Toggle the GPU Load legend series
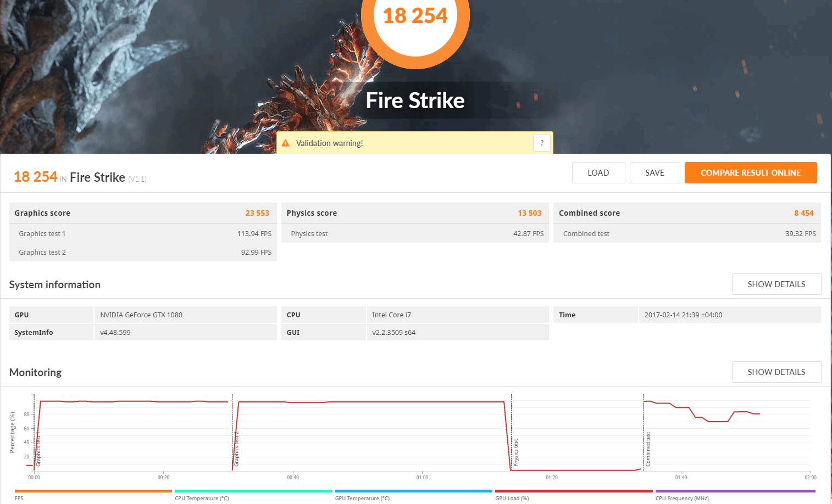This screenshot has height=504, width=832. pyautogui.click(x=574, y=495)
